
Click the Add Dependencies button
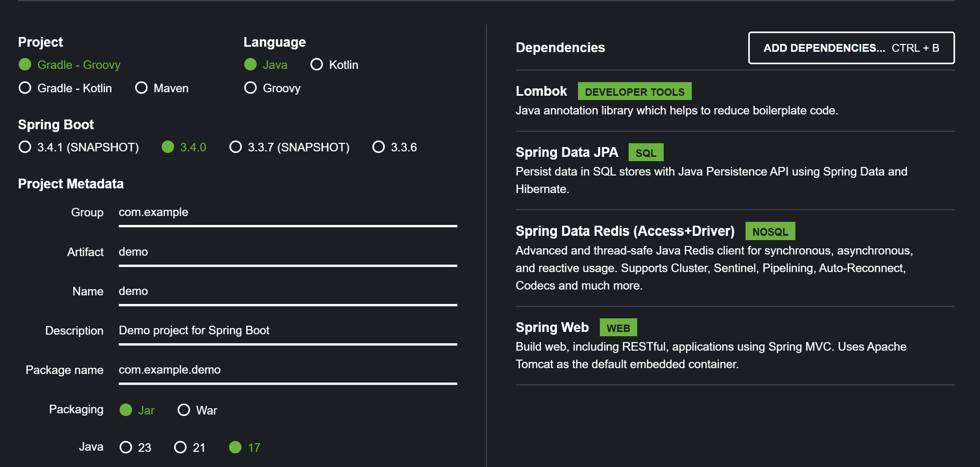click(851, 48)
